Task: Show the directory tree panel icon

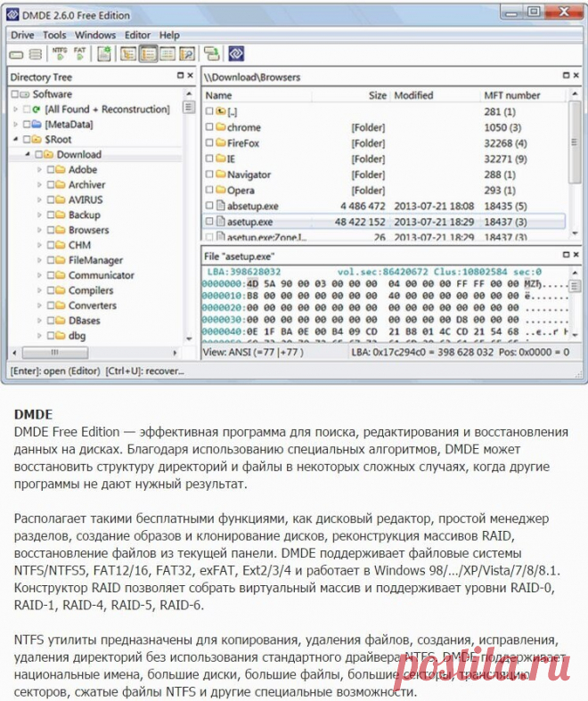Action: (x=128, y=54)
